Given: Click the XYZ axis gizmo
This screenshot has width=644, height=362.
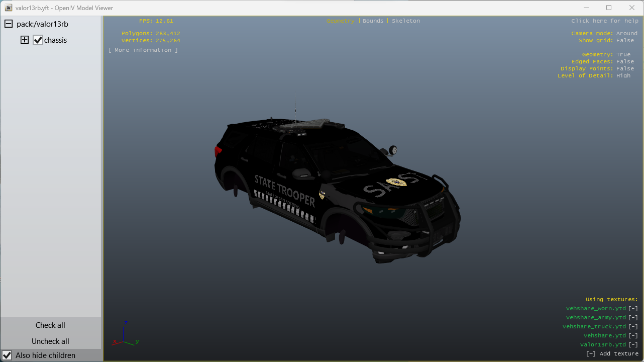Looking at the screenshot, I should (125, 335).
